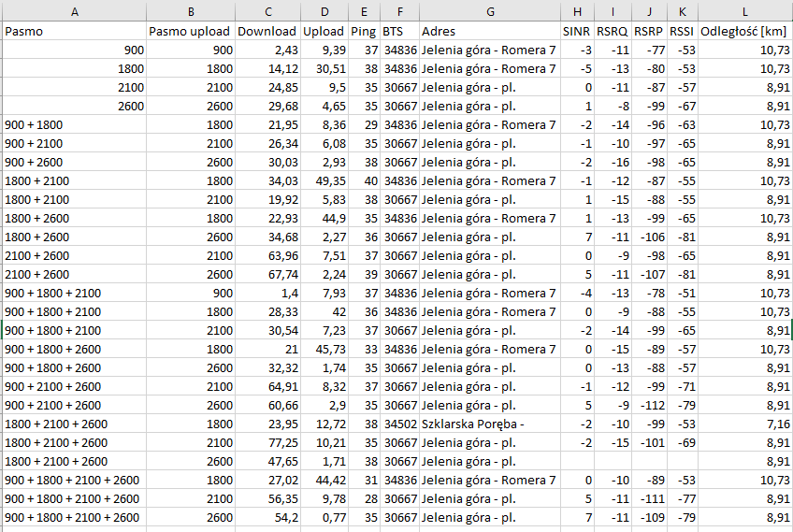
Task: Select the Download cell with 64,91
Action: pos(268,387)
